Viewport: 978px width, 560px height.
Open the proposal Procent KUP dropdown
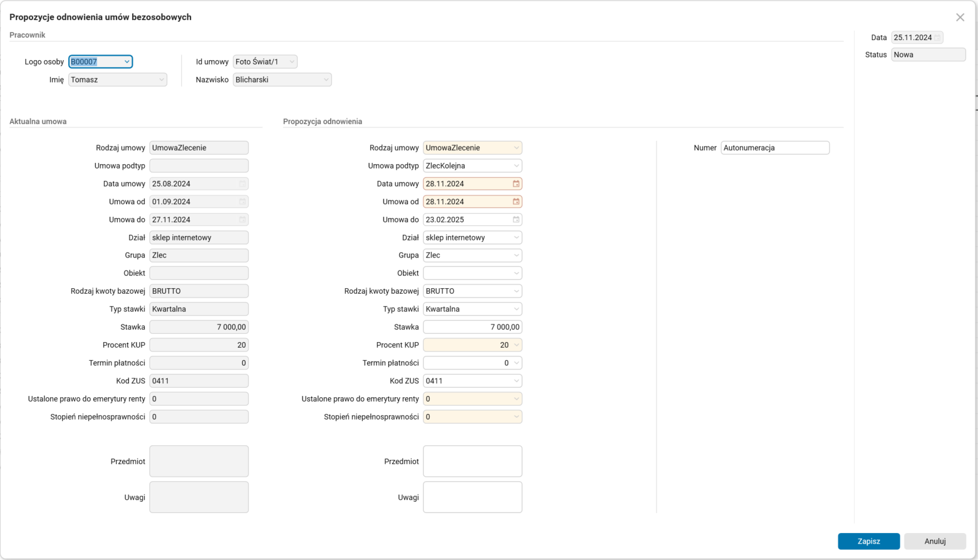[516, 345]
